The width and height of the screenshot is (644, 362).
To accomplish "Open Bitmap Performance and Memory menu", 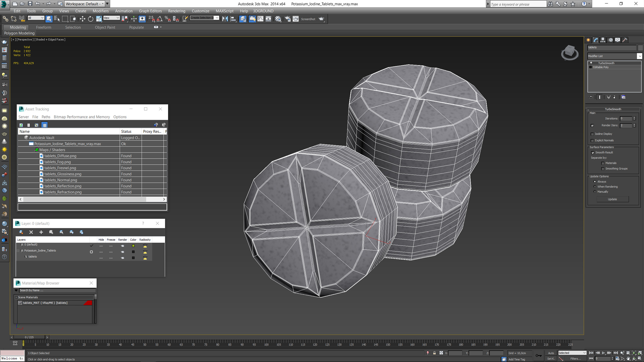I will (82, 117).
